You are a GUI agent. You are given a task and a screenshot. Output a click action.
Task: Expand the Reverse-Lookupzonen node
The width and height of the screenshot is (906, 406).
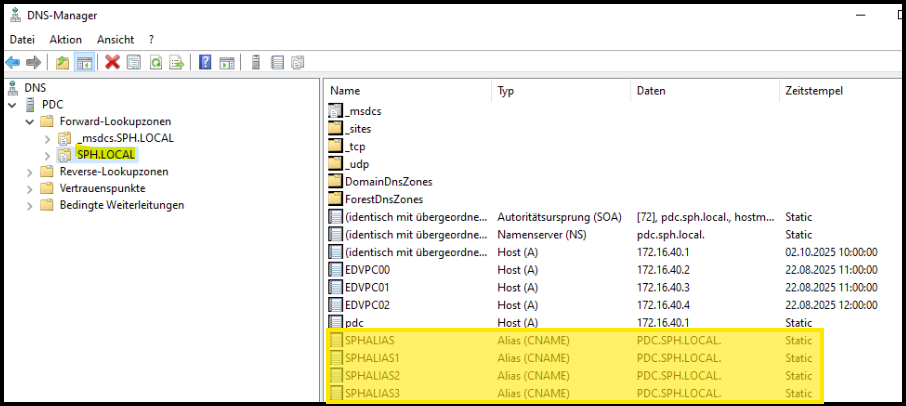[30, 172]
